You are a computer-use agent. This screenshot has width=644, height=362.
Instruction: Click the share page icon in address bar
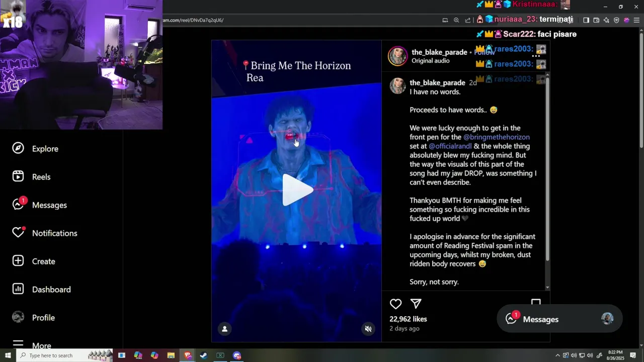468,20
